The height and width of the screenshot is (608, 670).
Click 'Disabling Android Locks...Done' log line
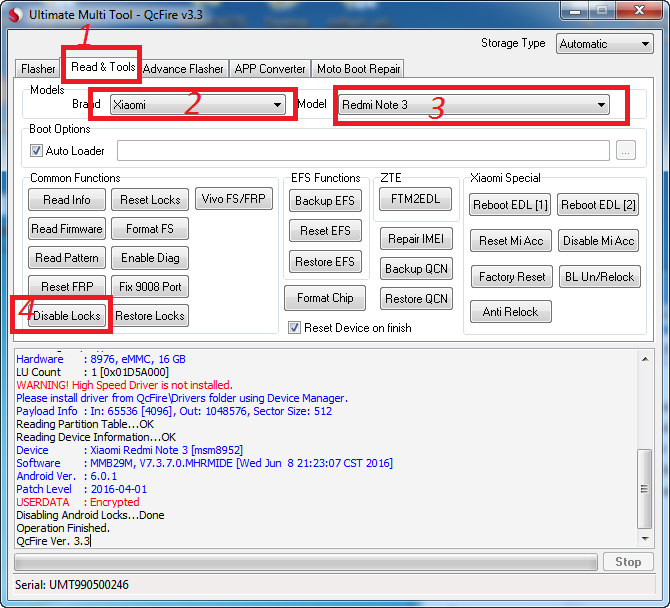pos(90,515)
